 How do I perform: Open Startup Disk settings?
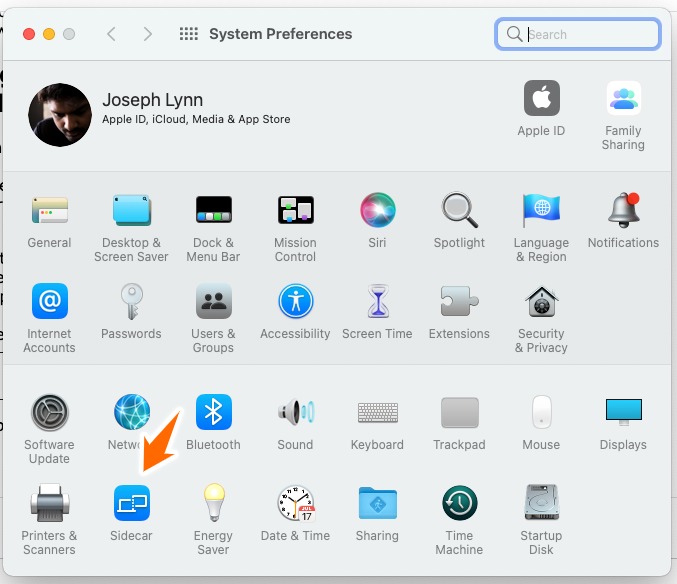(541, 503)
